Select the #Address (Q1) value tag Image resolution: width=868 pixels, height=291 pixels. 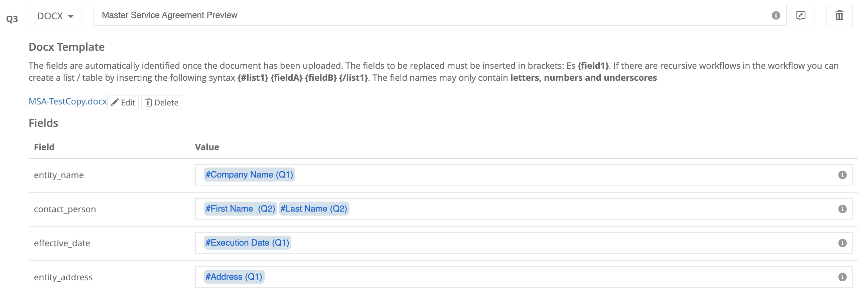(234, 277)
